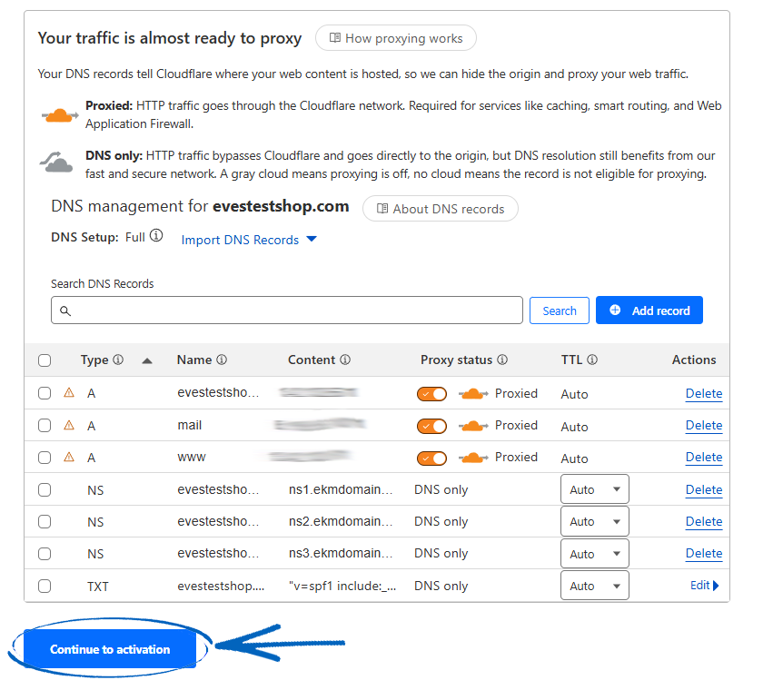This screenshot has height=700, width=773.
Task: Click info icon beside Proxy status header
Action: click(502, 360)
